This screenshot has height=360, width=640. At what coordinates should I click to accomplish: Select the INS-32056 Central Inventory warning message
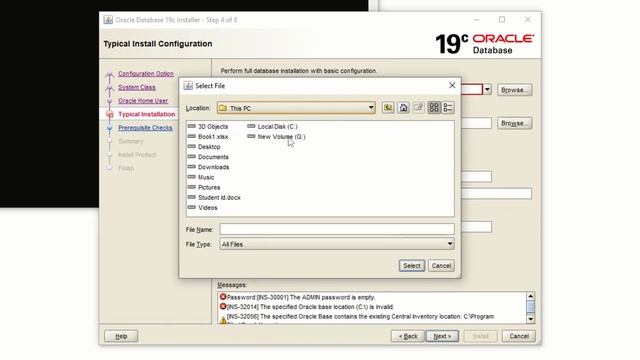click(x=360, y=316)
